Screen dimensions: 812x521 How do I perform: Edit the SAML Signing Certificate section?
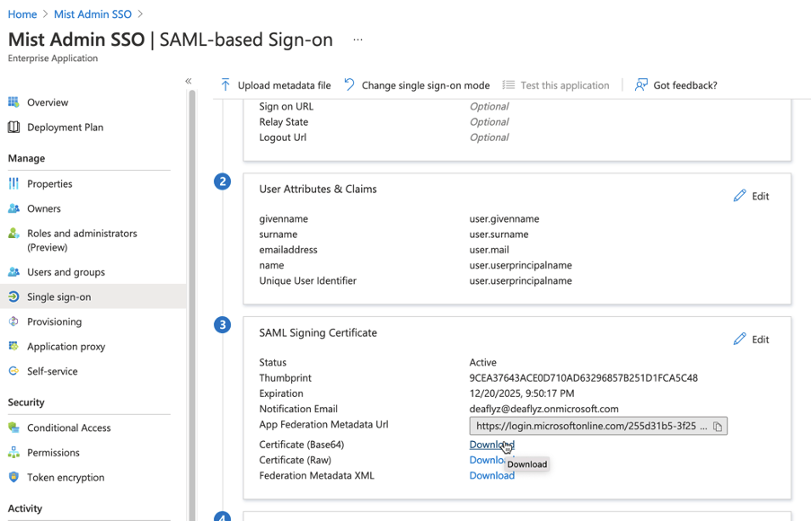(751, 339)
